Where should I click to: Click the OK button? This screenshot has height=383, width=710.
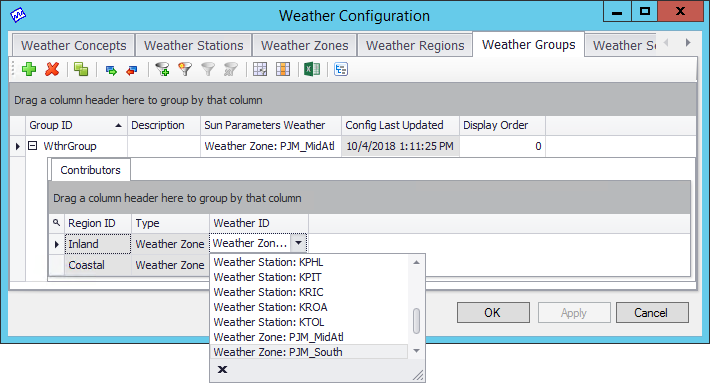click(x=493, y=313)
